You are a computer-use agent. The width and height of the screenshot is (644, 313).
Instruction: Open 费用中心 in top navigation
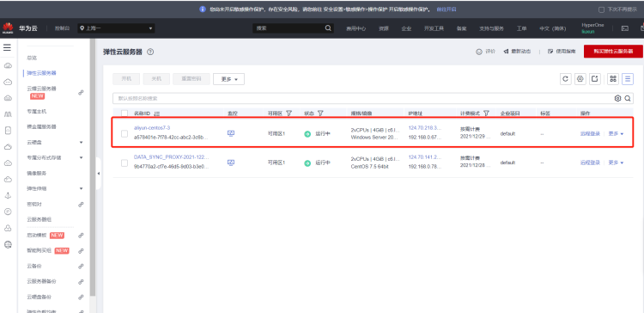355,28
